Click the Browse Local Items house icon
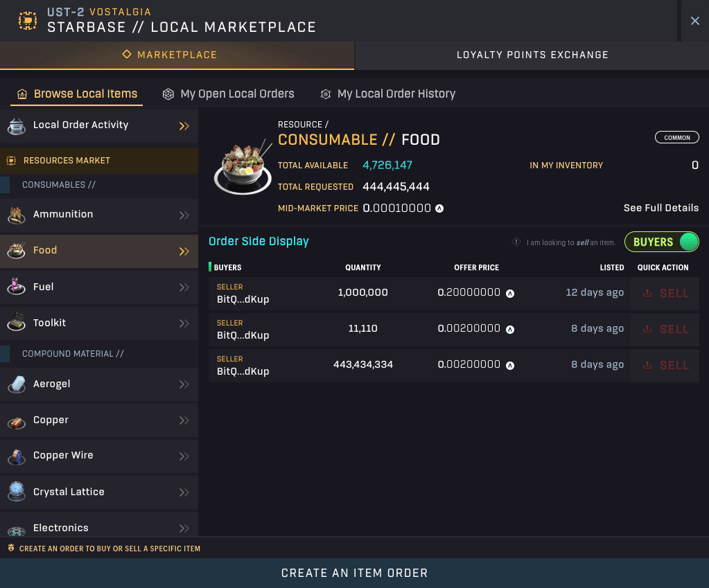This screenshot has width=709, height=588. coord(22,94)
